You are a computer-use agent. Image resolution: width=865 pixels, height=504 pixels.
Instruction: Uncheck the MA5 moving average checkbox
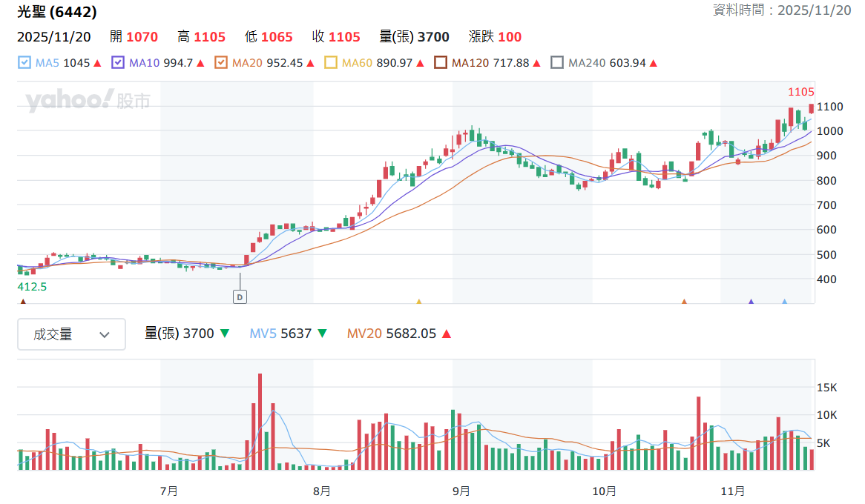pyautogui.click(x=24, y=63)
